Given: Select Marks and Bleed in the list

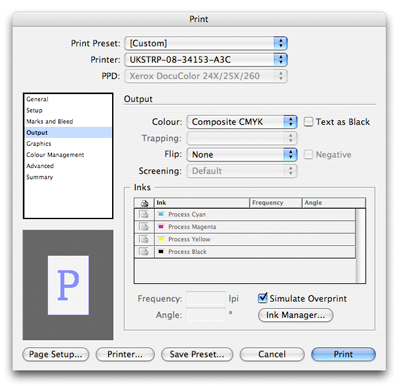Looking at the screenshot, I should point(50,121).
